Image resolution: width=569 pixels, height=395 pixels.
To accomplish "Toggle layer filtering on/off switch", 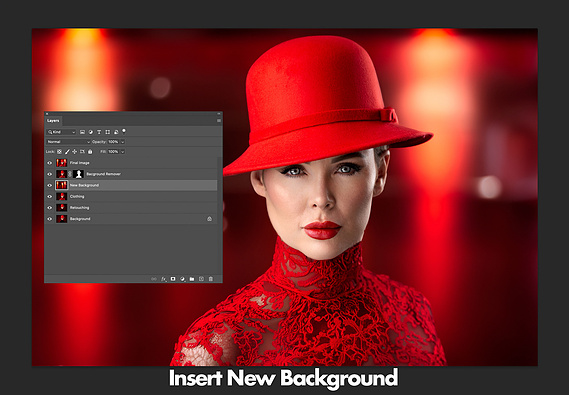I will coord(124,131).
